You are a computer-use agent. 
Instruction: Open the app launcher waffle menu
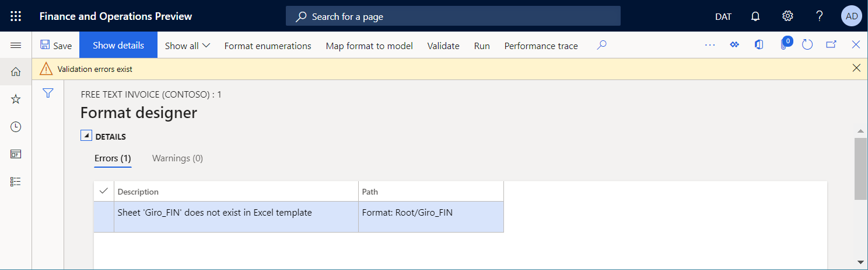tap(16, 16)
